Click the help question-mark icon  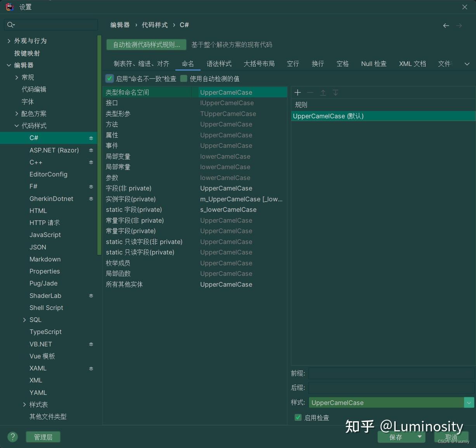(12, 437)
